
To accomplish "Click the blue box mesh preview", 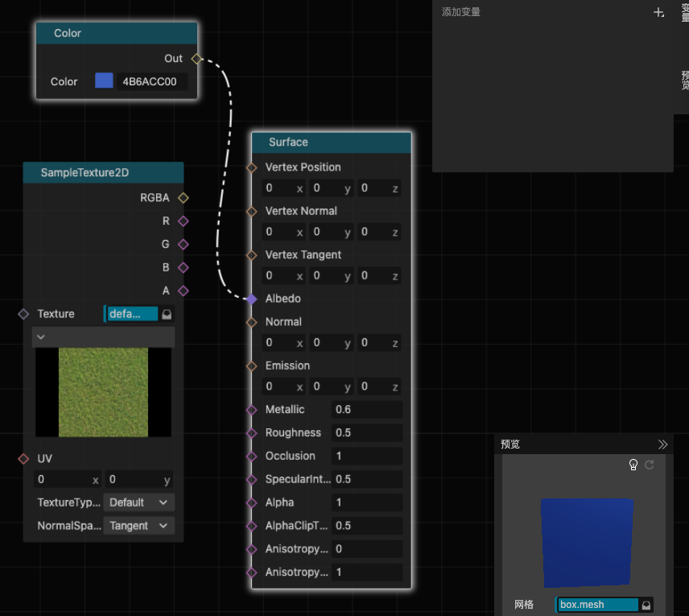I will click(x=587, y=543).
